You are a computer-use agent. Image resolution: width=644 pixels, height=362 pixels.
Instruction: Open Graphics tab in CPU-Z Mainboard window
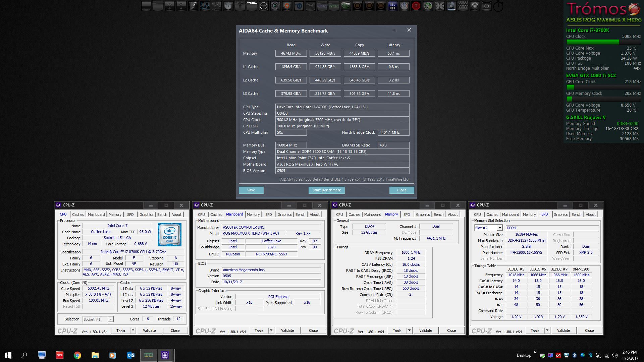coord(285,215)
